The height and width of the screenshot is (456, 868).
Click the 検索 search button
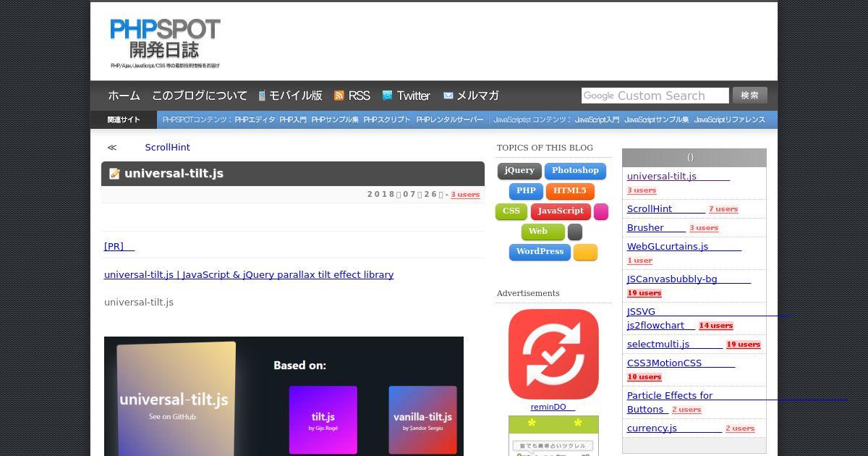pos(750,96)
